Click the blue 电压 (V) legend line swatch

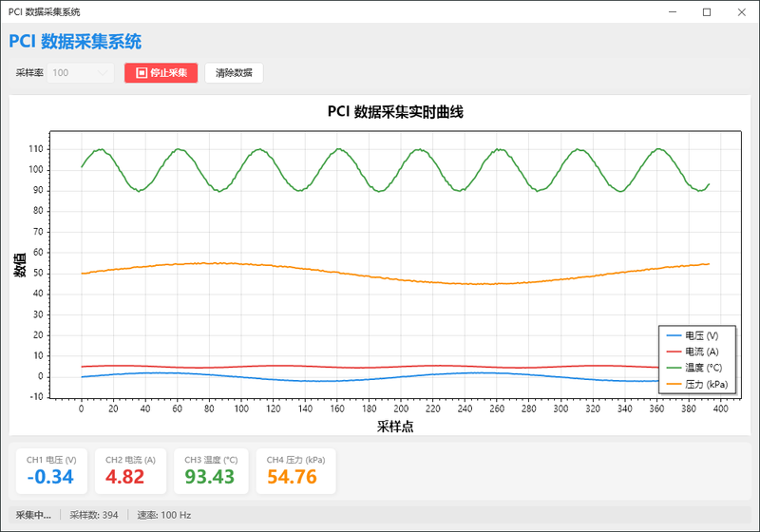[x=674, y=335]
